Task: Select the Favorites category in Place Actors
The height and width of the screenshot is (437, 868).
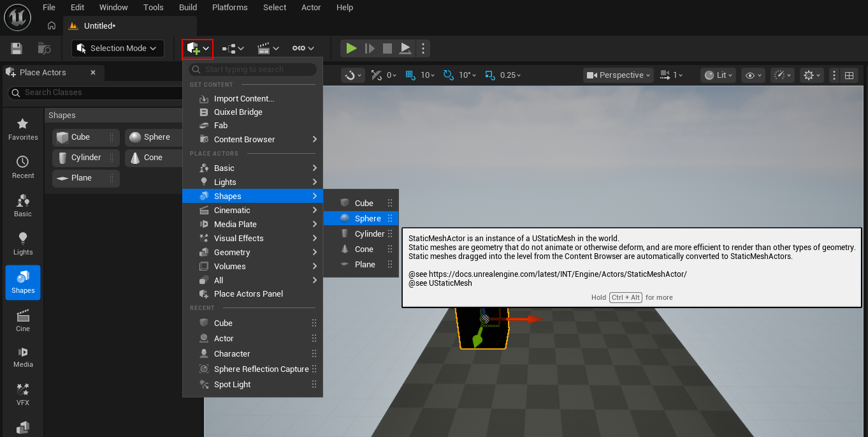Action: pos(23,130)
